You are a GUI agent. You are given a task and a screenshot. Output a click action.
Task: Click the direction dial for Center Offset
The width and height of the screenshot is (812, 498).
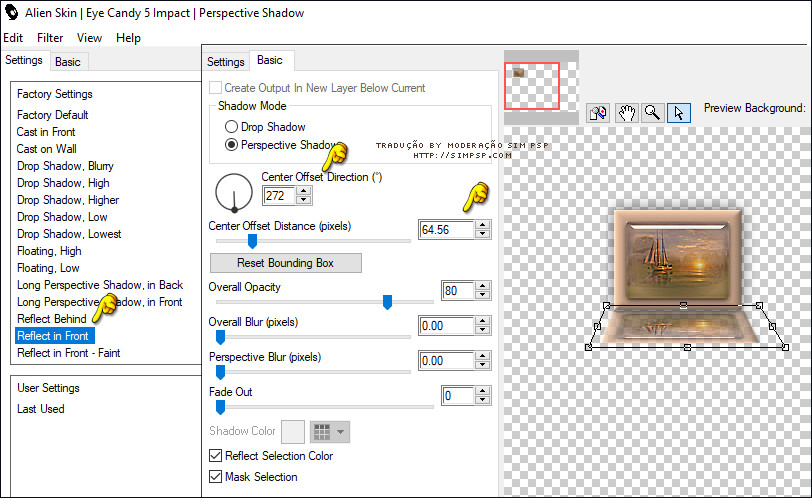(234, 192)
